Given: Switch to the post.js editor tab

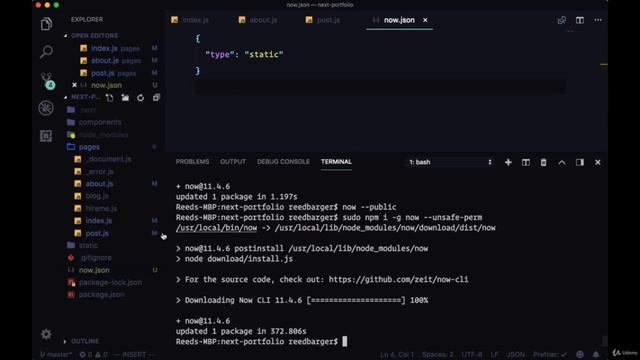Looking at the screenshot, I should pos(323,20).
